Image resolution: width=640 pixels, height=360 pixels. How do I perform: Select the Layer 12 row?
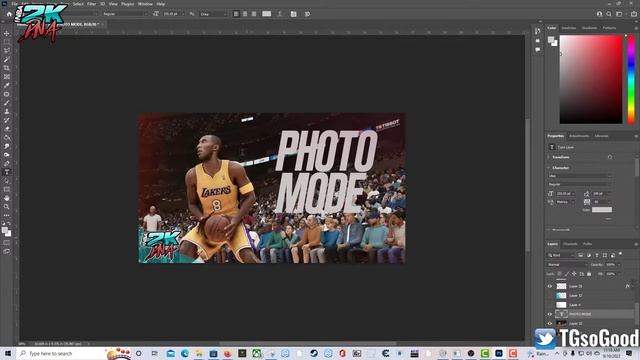(591, 296)
